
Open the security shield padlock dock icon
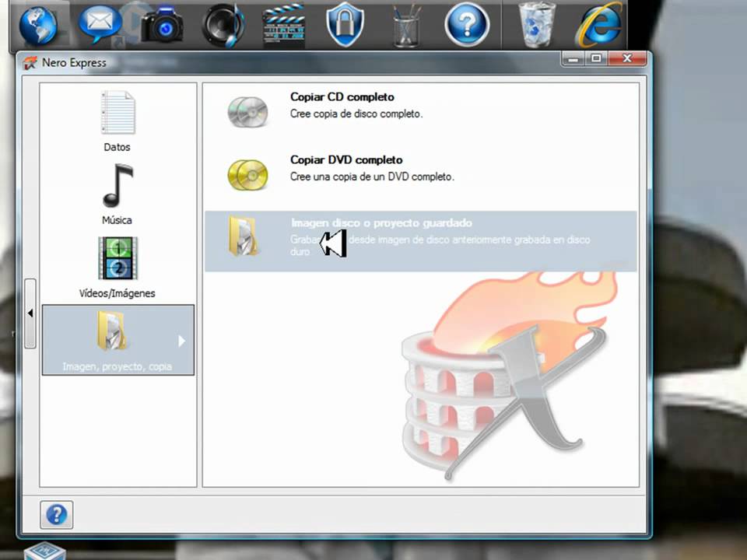click(x=345, y=25)
